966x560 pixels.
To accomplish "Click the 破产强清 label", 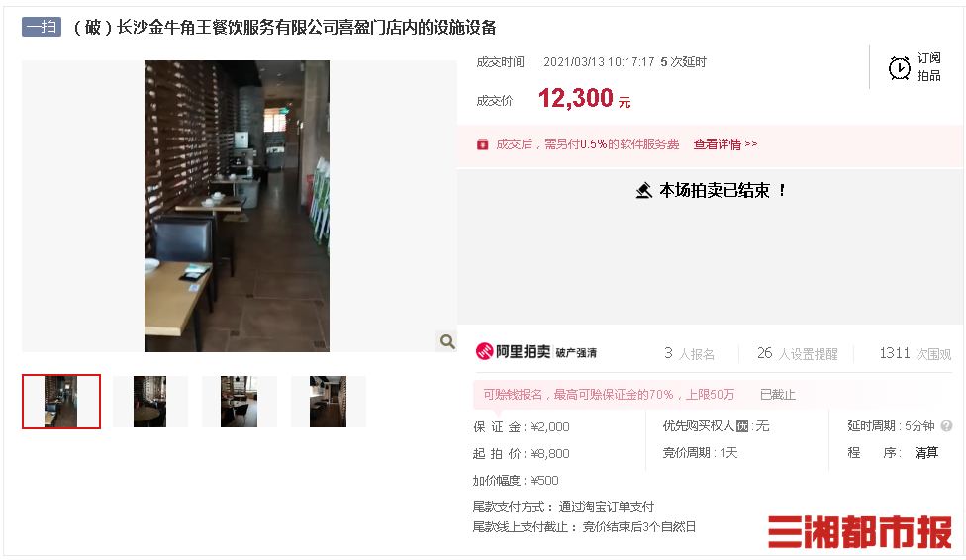I will [x=576, y=353].
